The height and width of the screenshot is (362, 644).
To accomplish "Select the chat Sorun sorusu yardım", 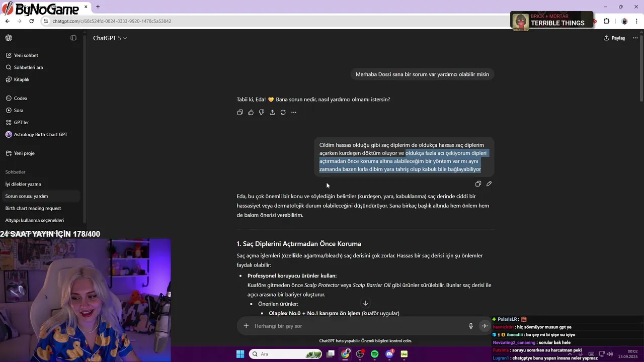I will click(40, 196).
